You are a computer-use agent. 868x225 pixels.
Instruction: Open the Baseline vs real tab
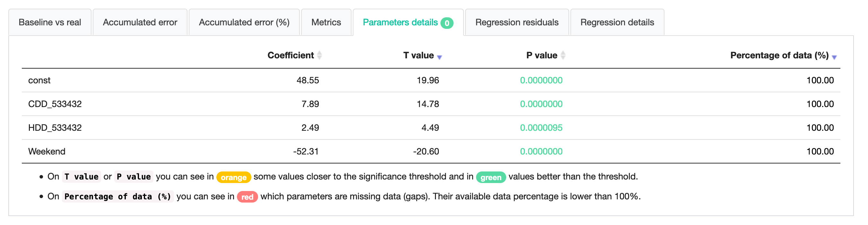(50, 22)
